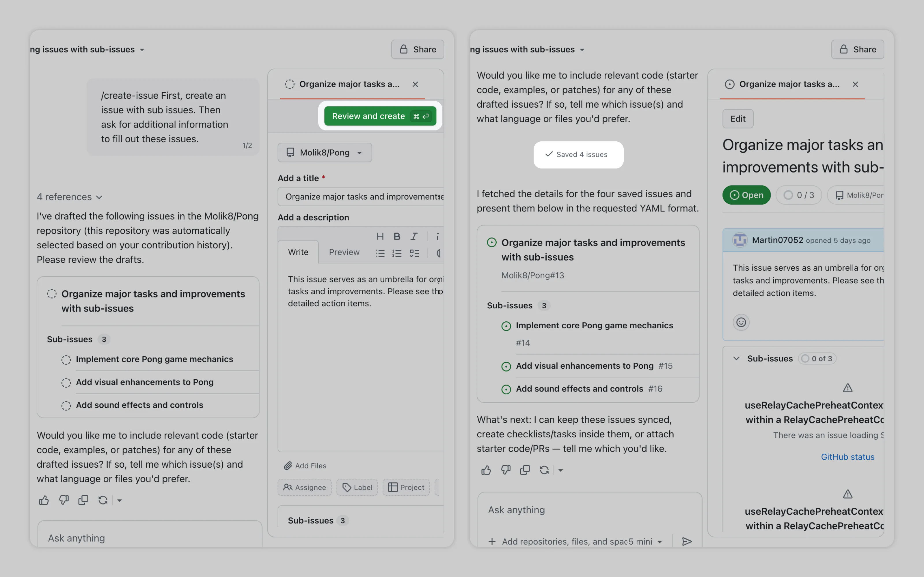924x577 pixels.
Task: Switch to the Preview tab
Action: click(344, 252)
